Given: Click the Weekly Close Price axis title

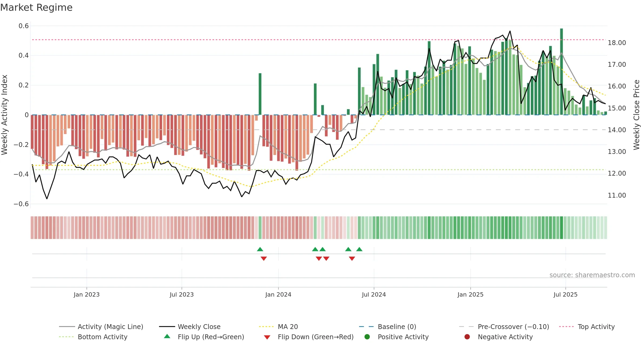Looking at the screenshot, I should coord(636,115).
